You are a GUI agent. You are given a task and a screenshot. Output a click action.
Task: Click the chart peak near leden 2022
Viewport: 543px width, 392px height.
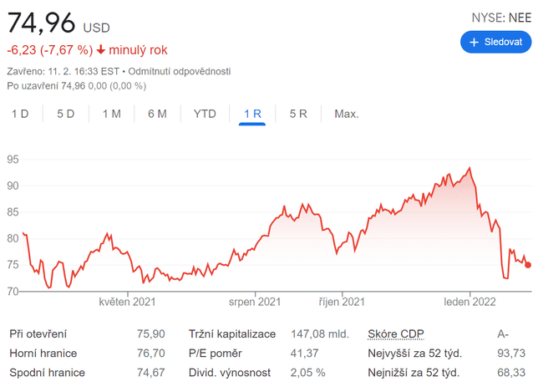pyautogui.click(x=469, y=169)
